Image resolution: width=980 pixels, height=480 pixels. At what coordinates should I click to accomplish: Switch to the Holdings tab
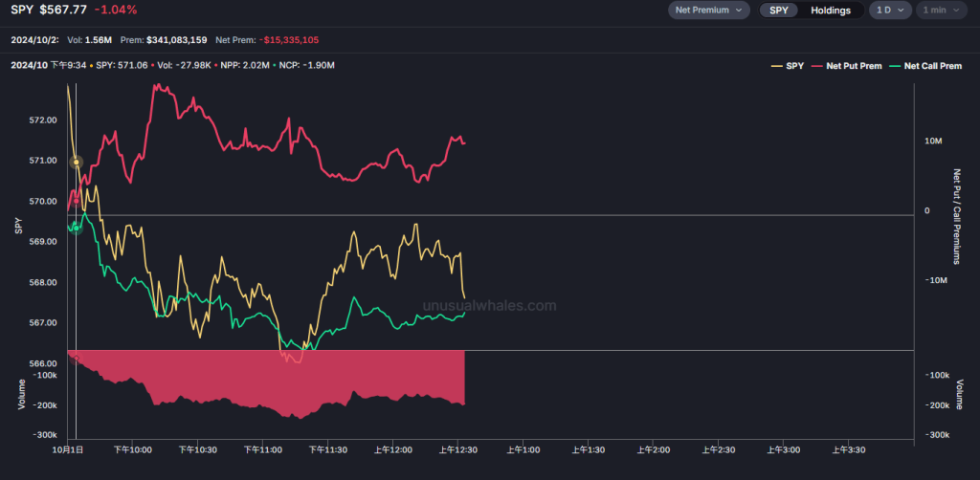[830, 11]
